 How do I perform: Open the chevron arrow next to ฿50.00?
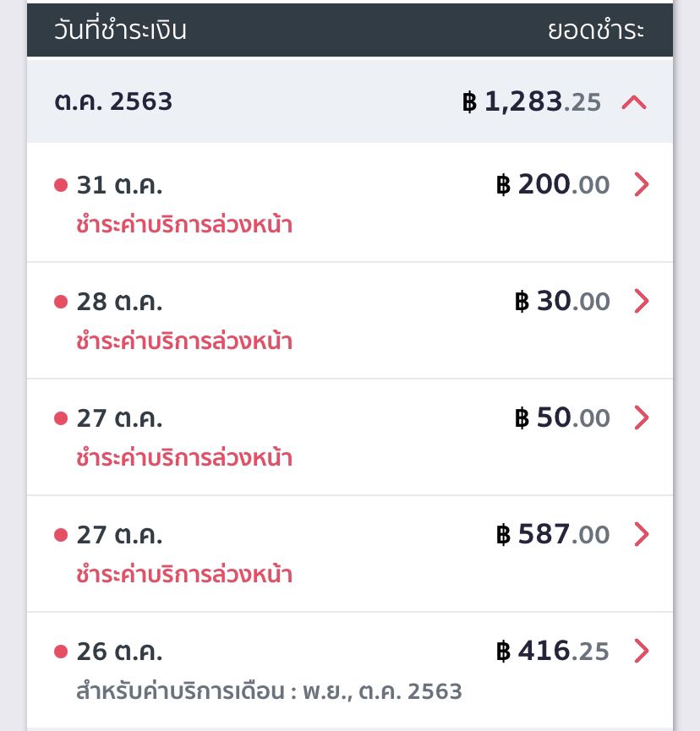[642, 417]
